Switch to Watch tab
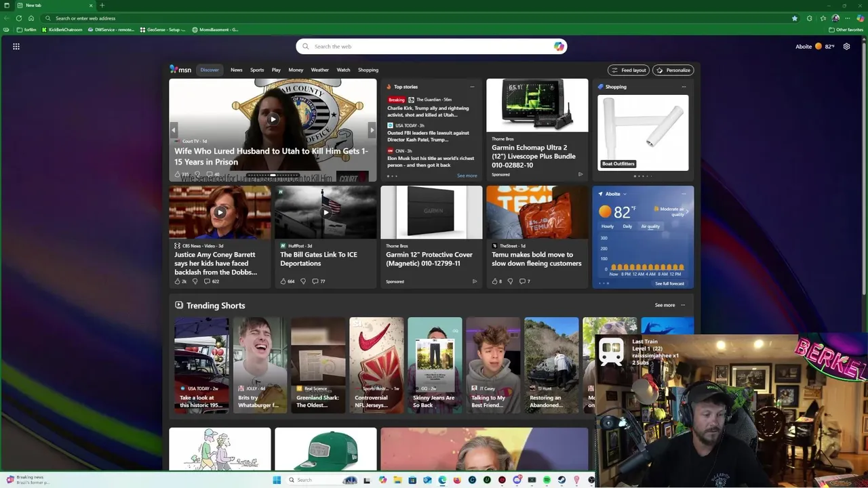The image size is (868, 488). point(344,70)
